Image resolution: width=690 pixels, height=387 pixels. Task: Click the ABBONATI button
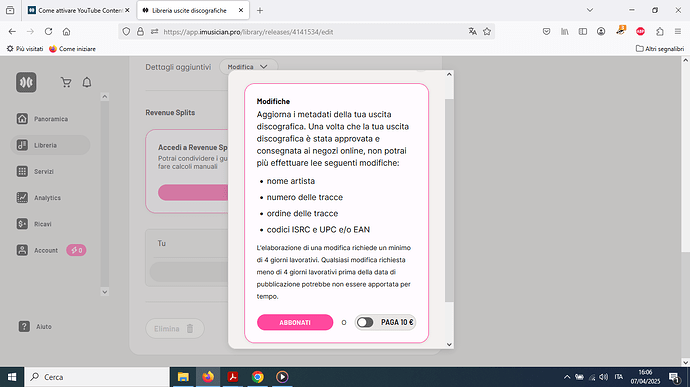[295, 322]
